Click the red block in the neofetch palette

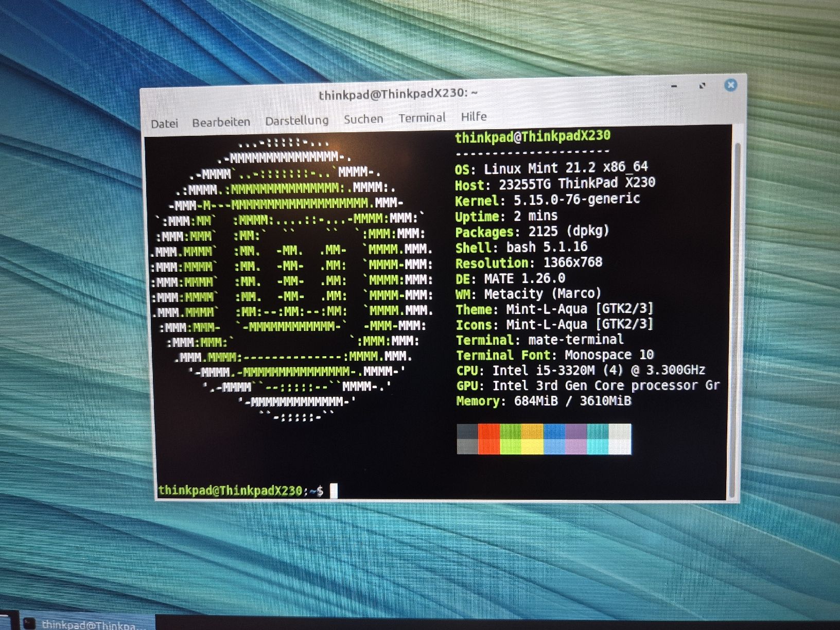click(x=489, y=439)
